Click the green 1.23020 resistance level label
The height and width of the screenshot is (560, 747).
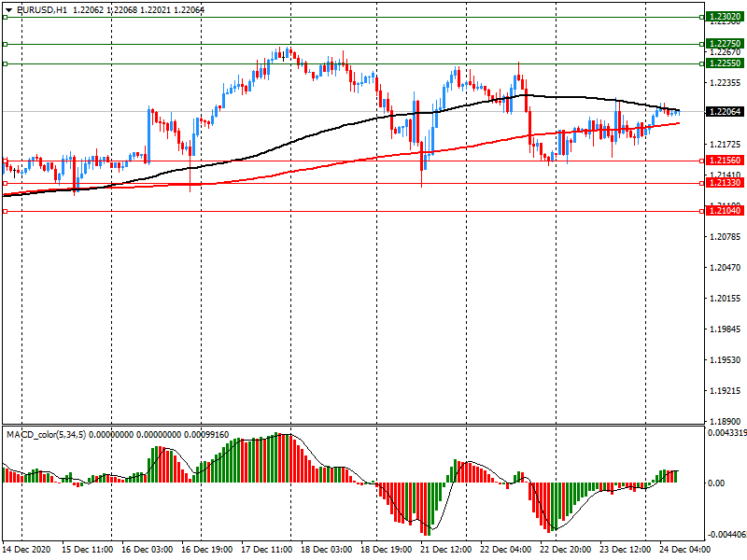[725, 17]
